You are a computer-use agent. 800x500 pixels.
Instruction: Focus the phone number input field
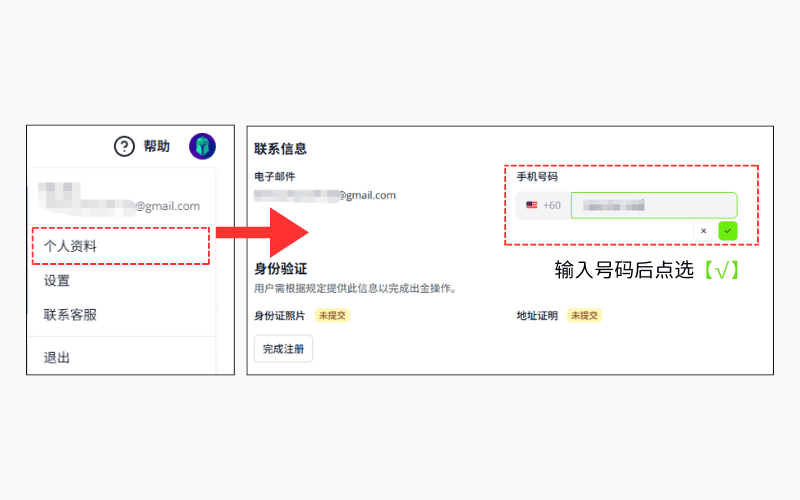[654, 206]
